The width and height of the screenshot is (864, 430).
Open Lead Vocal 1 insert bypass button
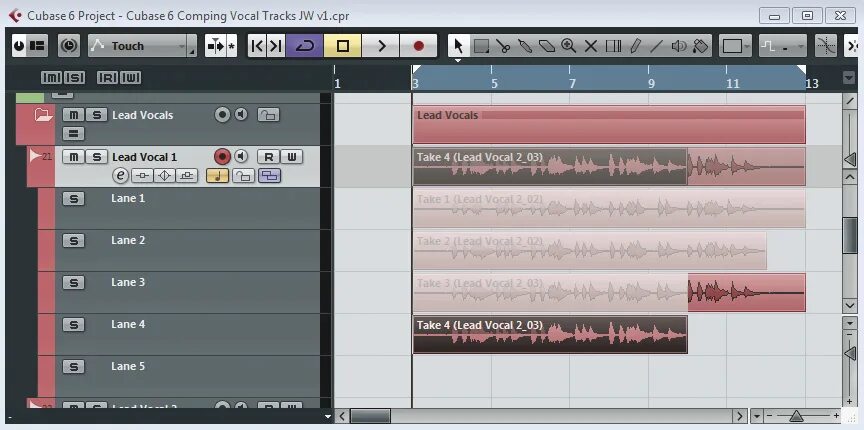142,175
